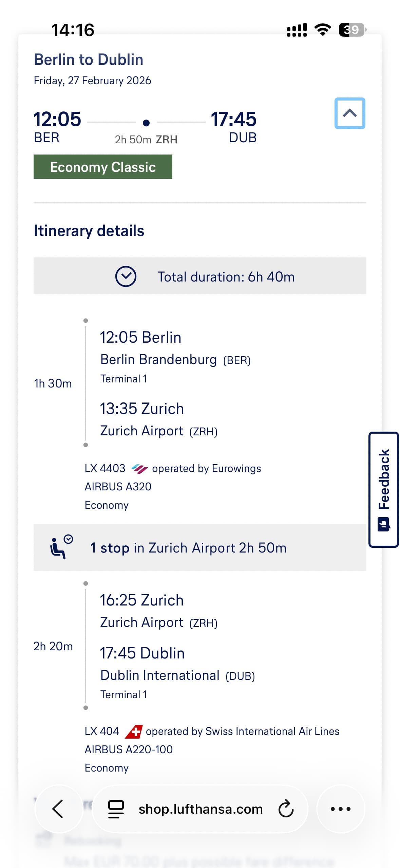Tap the ZRH stopover dot on route line
The width and height of the screenshot is (400, 868).
tap(146, 123)
